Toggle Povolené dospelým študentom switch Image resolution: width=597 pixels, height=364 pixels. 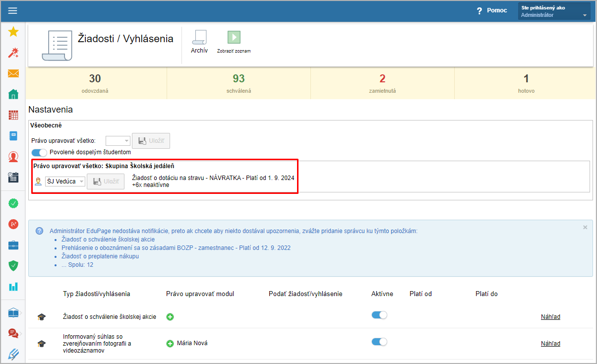pyautogui.click(x=39, y=152)
